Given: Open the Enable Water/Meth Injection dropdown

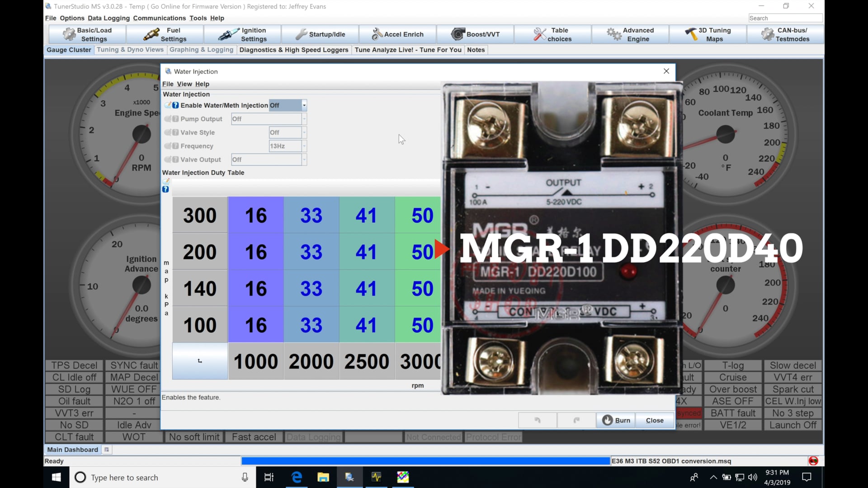Looking at the screenshot, I should tap(304, 105).
